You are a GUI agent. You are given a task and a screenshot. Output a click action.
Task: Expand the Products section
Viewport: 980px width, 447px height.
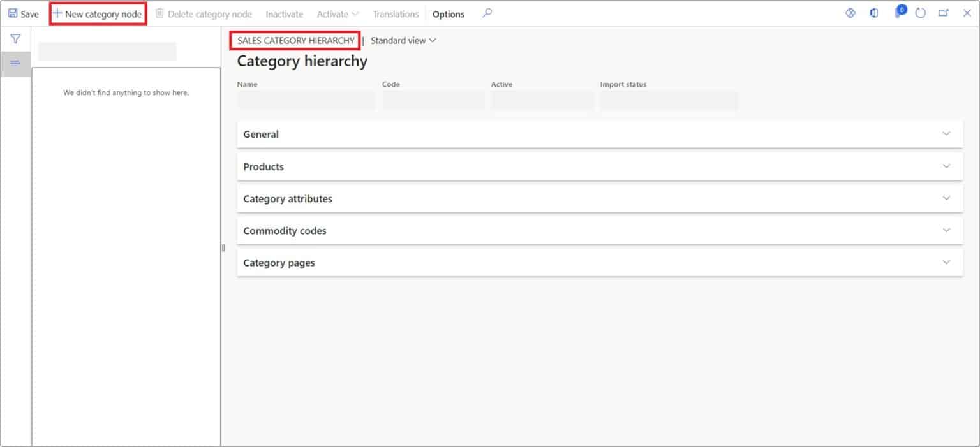pyautogui.click(x=599, y=166)
